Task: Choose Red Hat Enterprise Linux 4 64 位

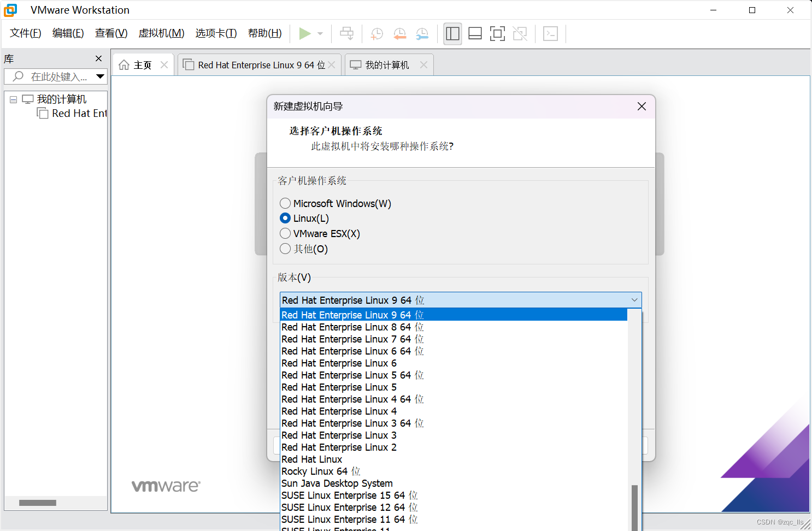Action: (x=454, y=399)
